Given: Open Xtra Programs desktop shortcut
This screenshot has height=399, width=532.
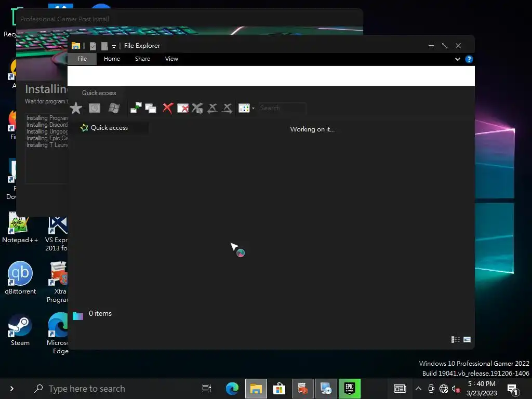Looking at the screenshot, I should tap(58, 282).
